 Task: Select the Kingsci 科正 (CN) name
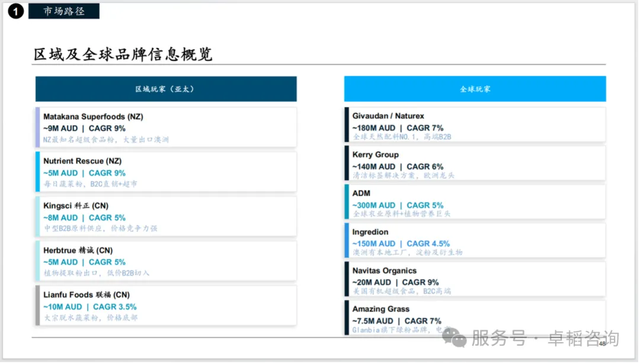[76, 206]
